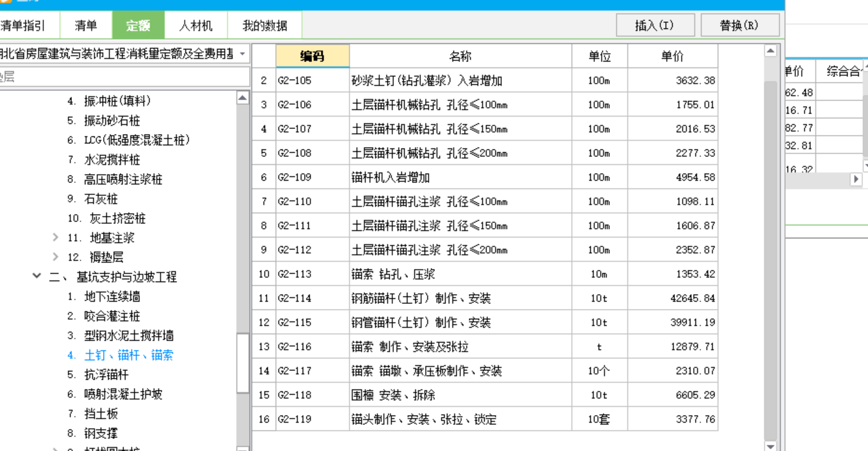Collapse the 二、基坑支护与边坡工程 node
The width and height of the screenshot is (868, 451).
click(x=37, y=277)
